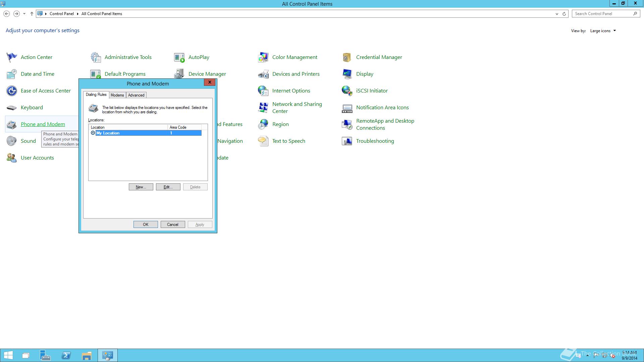The height and width of the screenshot is (362, 644).
Task: Open the Sound speaker icon
Action: coord(12,141)
